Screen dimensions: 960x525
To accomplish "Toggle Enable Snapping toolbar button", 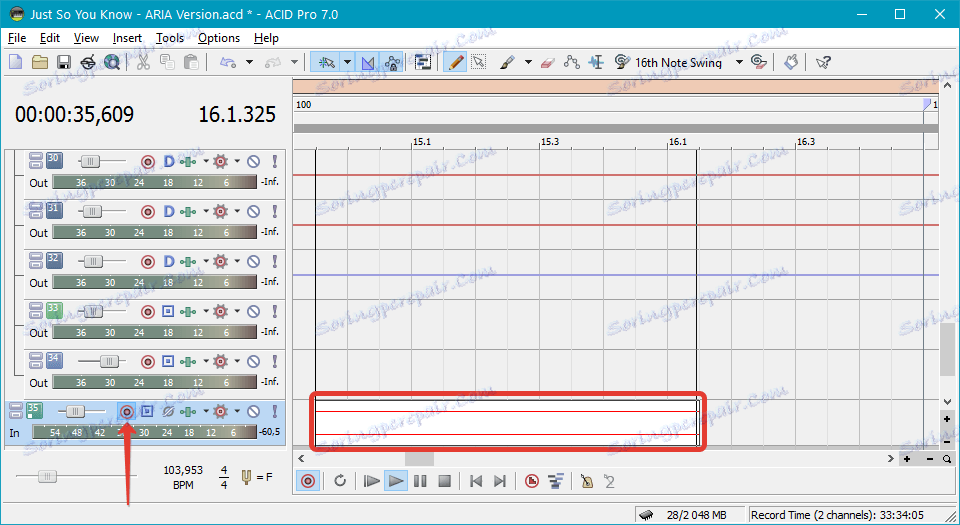I will 326,62.
